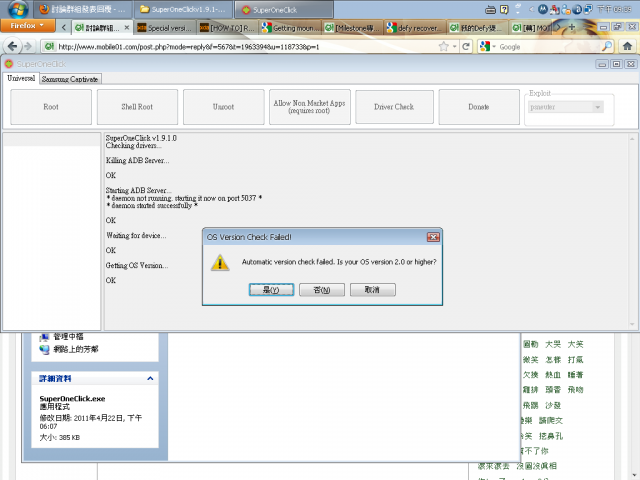Image resolution: width=640 pixels, height=480 pixels.
Task: Switch to the '[HOW TO] R...' tab
Action: (228, 28)
